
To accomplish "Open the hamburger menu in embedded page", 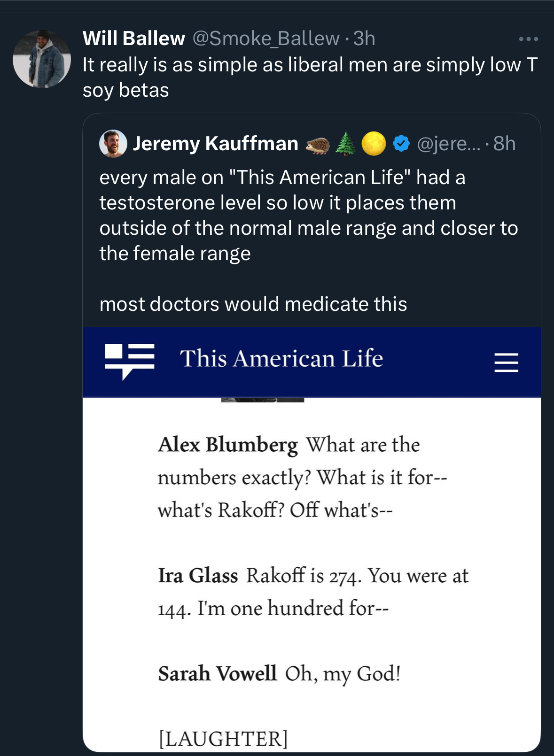I will coord(506,363).
